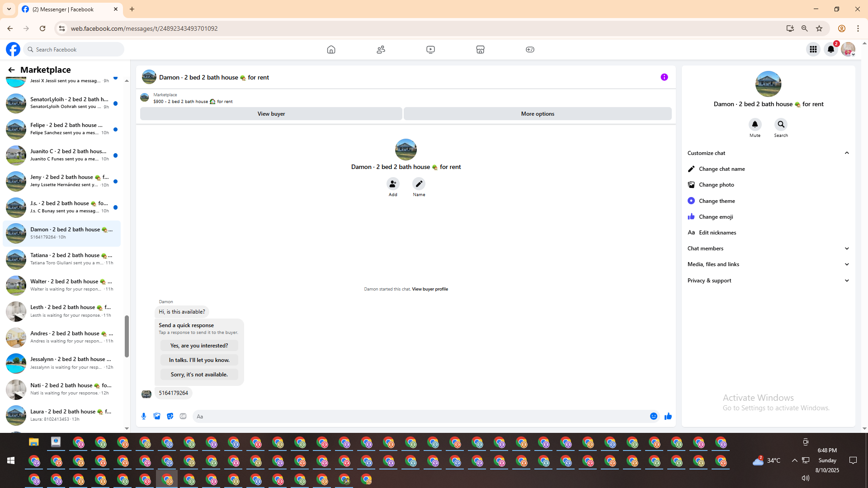
Task: Open the sticker picker icon
Action: pyautogui.click(x=170, y=416)
